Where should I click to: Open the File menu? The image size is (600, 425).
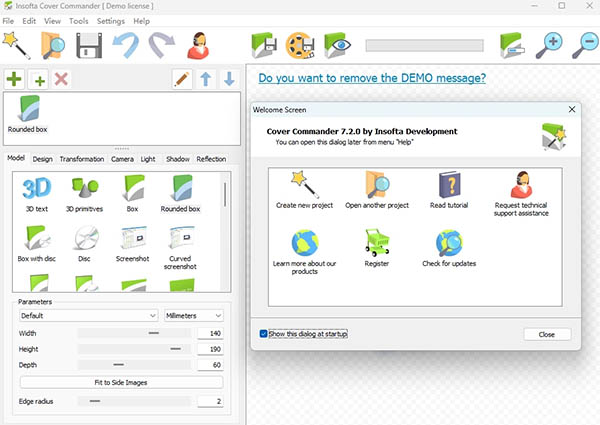pos(8,21)
